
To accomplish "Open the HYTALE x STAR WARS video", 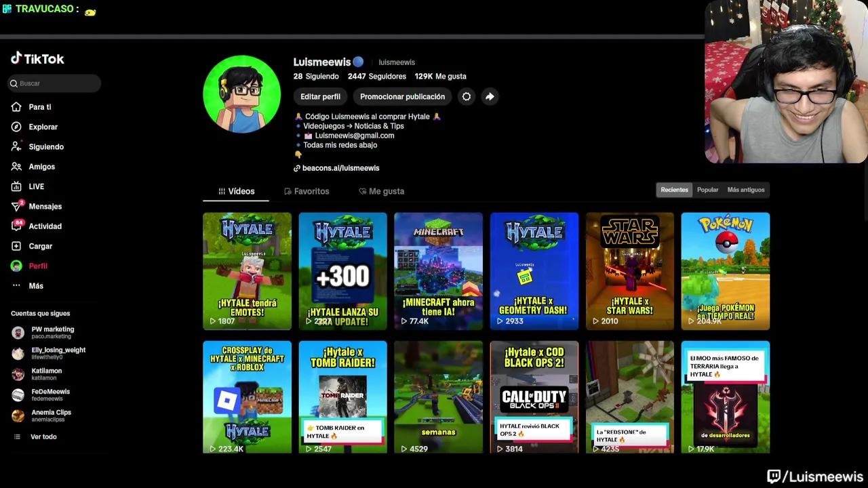I will click(630, 271).
